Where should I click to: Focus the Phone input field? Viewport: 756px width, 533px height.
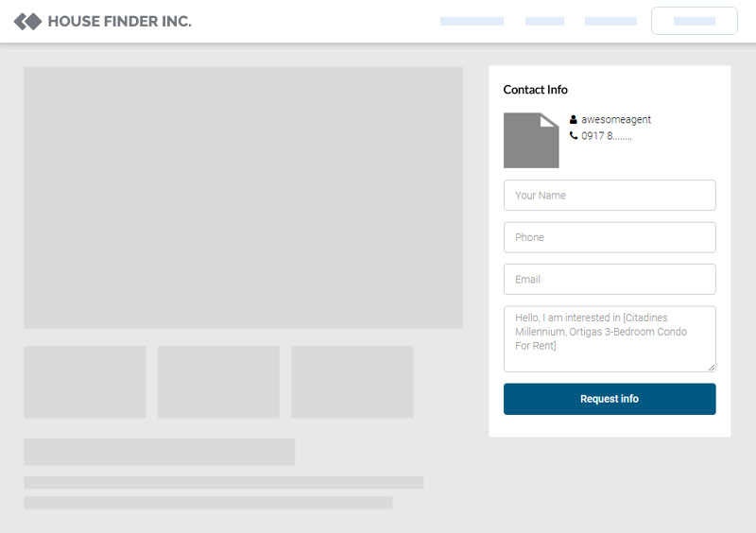(x=610, y=237)
